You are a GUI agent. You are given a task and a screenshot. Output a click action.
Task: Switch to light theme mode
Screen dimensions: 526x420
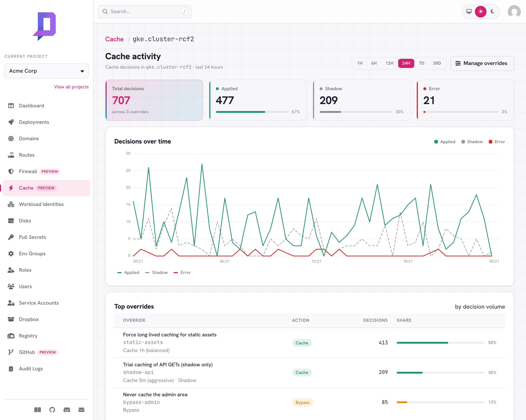481,12
